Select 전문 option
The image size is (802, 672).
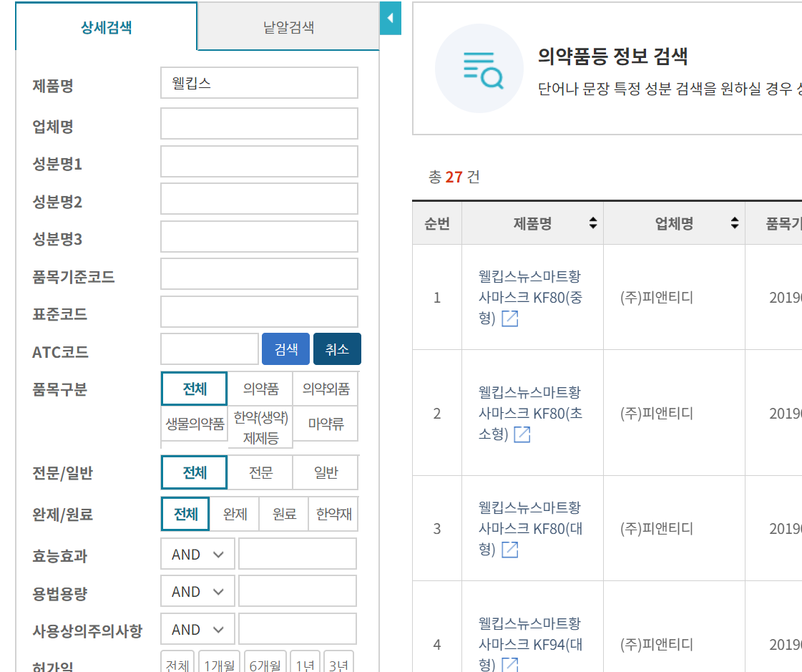260,472
